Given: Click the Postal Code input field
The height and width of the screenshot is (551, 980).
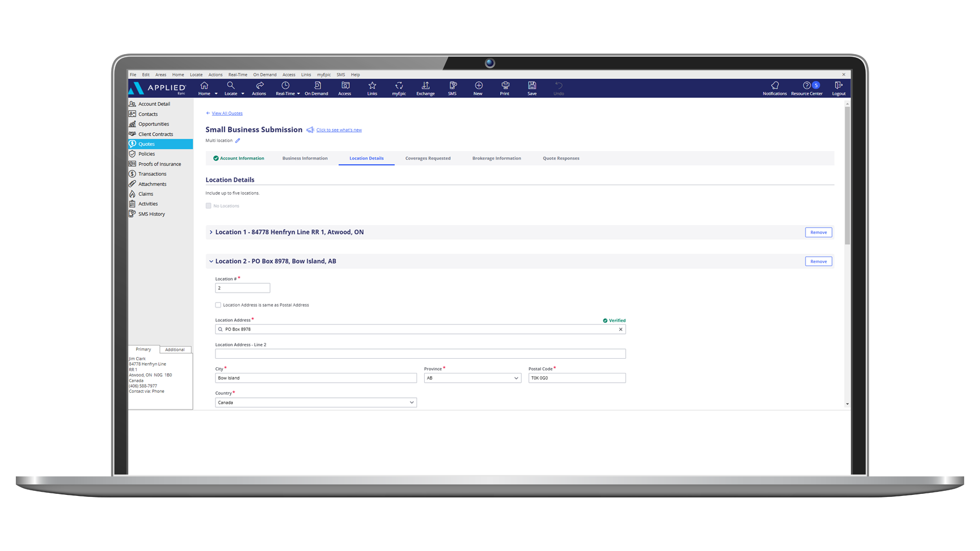Looking at the screenshot, I should tap(577, 378).
